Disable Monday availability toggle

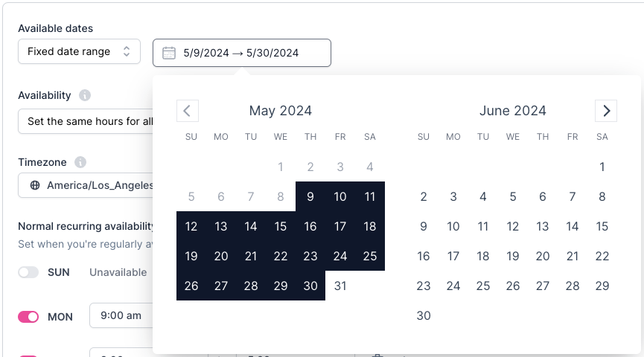tap(28, 317)
